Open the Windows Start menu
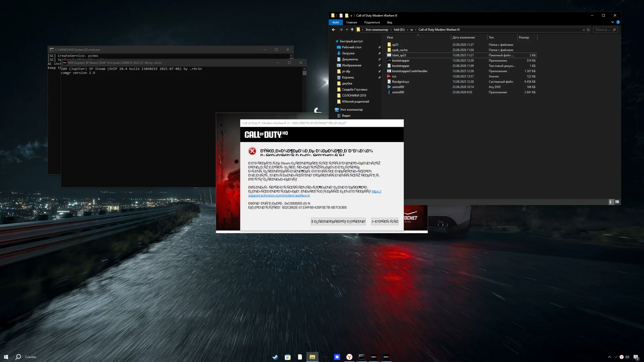This screenshot has height=362, width=644. click(6, 357)
